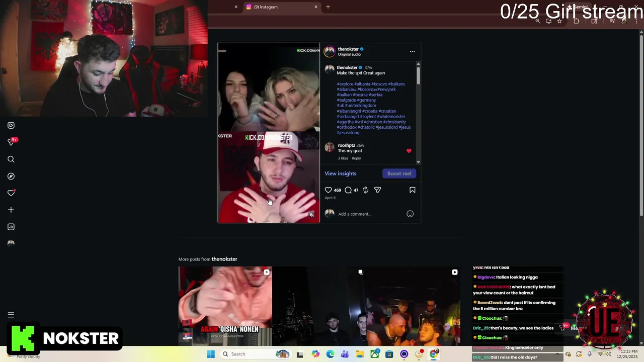644x362 pixels.
Task: Open thenokster link beside More posts from
Action: (224, 259)
